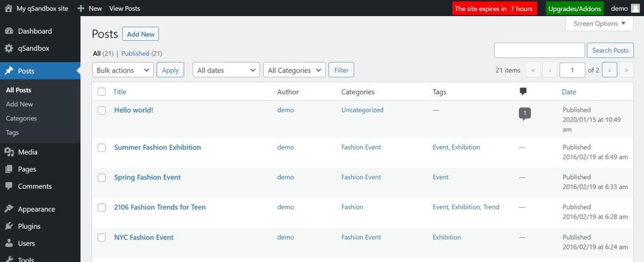
Task: Click the Appearance paintbrush icon
Action: pos(9,209)
